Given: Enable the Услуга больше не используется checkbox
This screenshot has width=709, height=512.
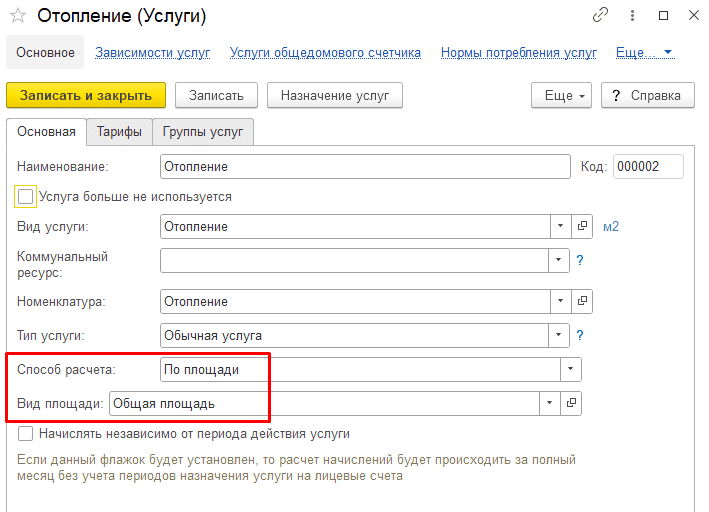Looking at the screenshot, I should coord(25,197).
